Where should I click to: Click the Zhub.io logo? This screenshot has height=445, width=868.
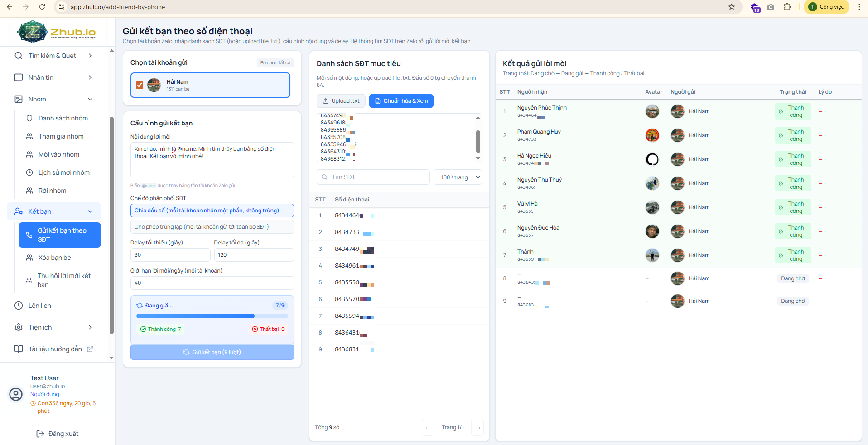57,32
